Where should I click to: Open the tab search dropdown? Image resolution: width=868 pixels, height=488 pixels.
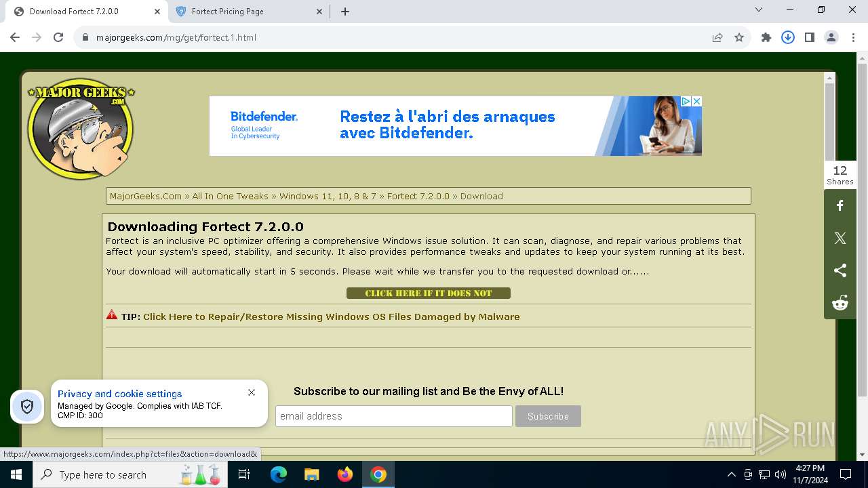pos(759,10)
